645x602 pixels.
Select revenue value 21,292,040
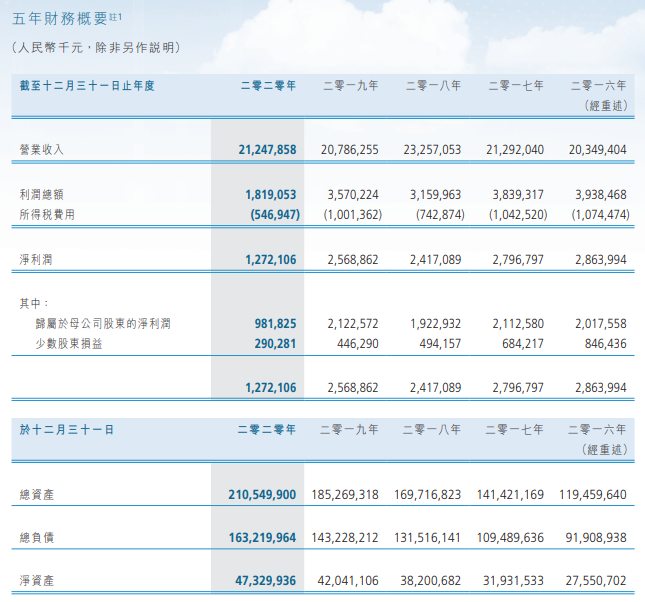point(515,149)
